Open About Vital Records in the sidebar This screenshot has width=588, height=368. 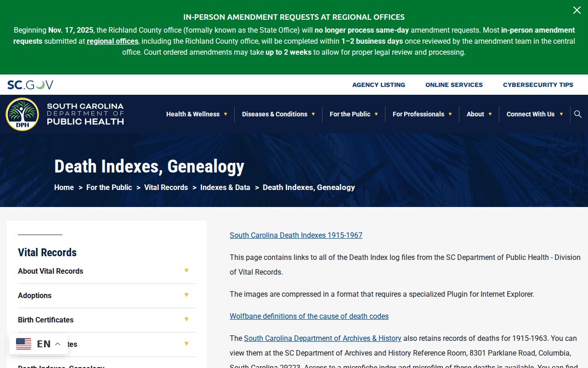pos(51,271)
